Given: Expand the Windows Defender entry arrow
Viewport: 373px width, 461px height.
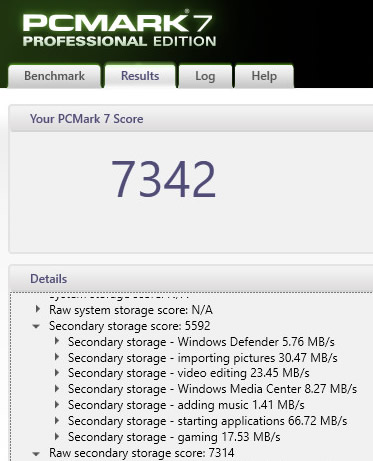Looking at the screenshot, I should (x=57, y=341).
